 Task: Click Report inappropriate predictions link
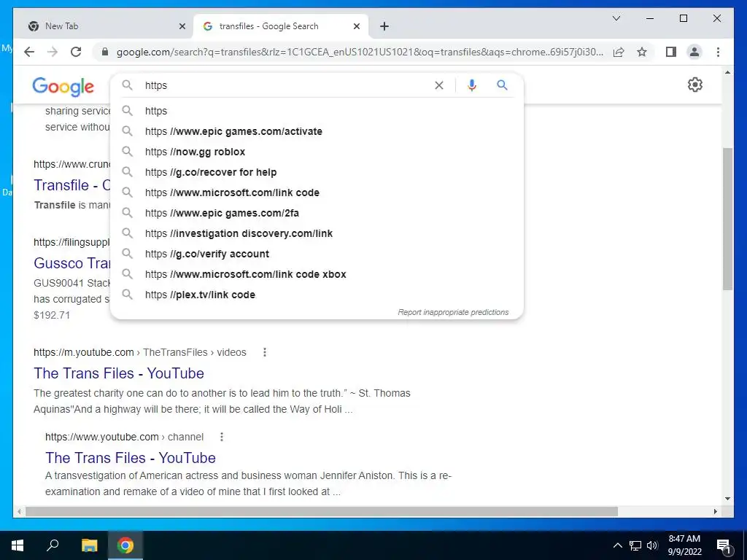point(453,312)
